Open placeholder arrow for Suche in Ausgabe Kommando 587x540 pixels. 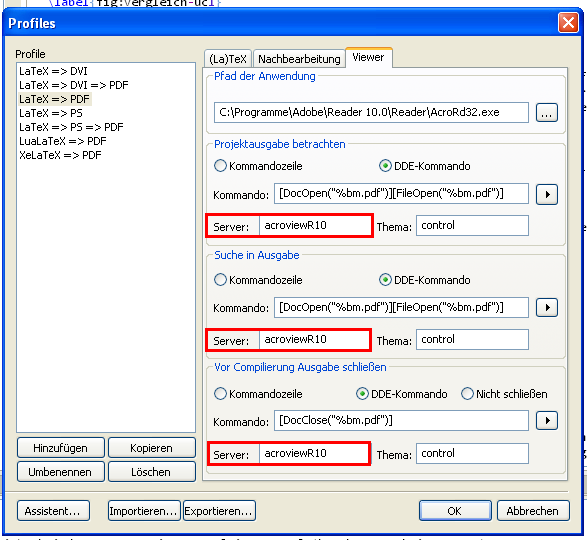click(x=547, y=307)
